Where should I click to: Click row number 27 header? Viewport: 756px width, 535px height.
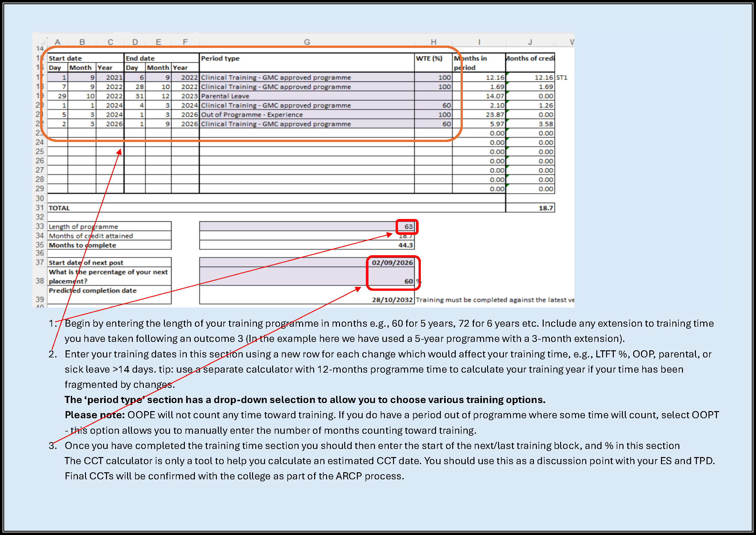(x=39, y=170)
